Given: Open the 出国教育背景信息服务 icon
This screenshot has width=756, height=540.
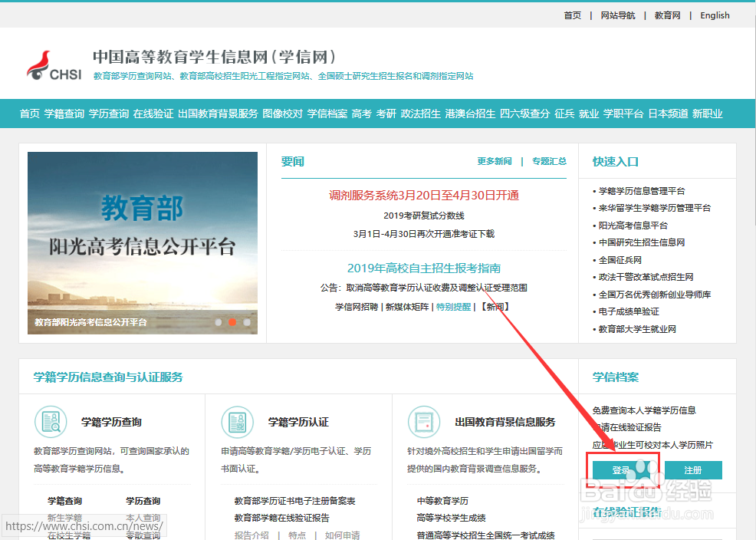Looking at the screenshot, I should (x=424, y=422).
